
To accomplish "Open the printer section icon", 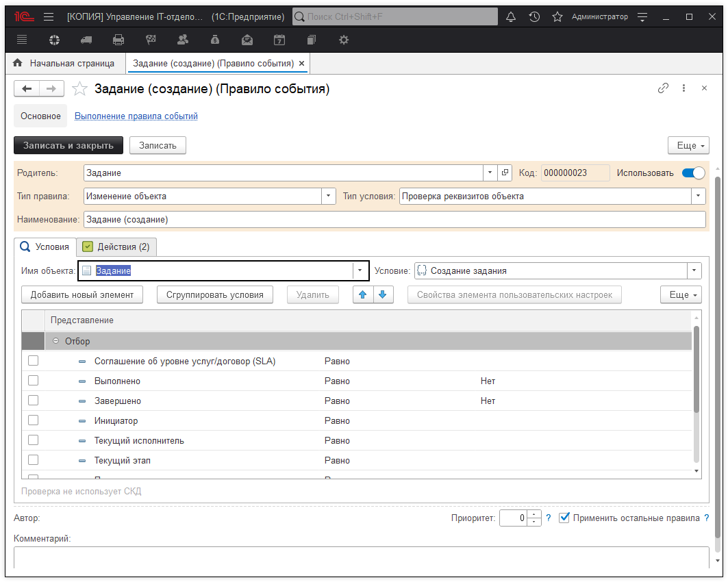I will click(118, 40).
